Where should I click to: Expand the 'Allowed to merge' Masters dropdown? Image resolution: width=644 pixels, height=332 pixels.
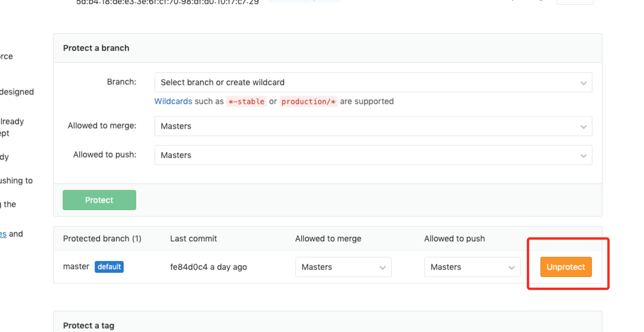pyautogui.click(x=373, y=126)
